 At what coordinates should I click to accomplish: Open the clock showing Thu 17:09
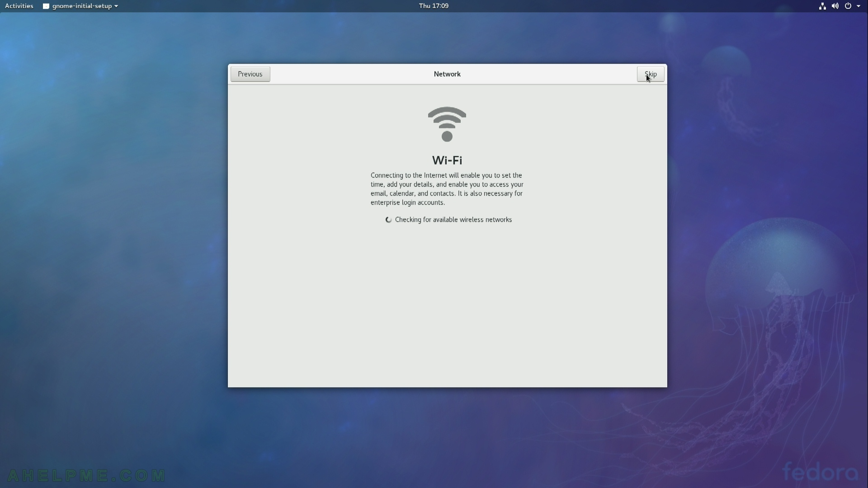tap(434, 6)
